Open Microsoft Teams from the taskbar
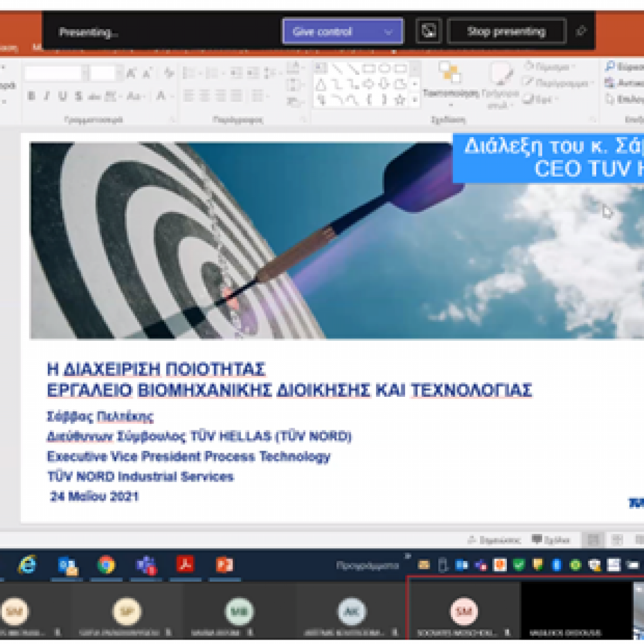The image size is (644, 644). 146,565
